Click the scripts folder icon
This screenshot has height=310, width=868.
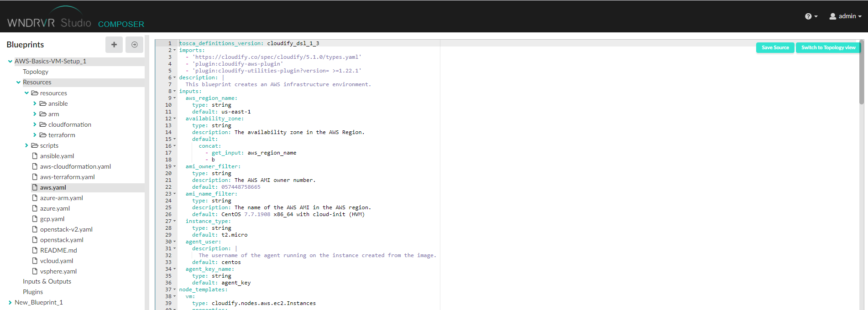pyautogui.click(x=35, y=145)
